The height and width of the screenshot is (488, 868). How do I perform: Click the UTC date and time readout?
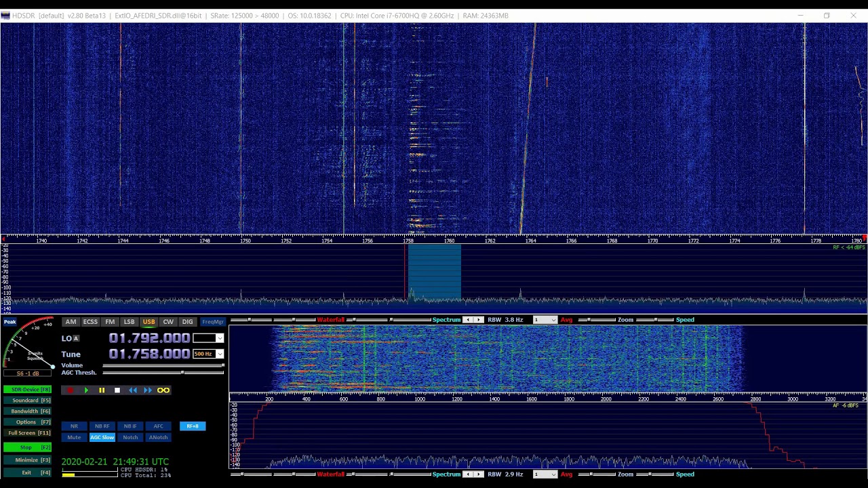[115, 462]
